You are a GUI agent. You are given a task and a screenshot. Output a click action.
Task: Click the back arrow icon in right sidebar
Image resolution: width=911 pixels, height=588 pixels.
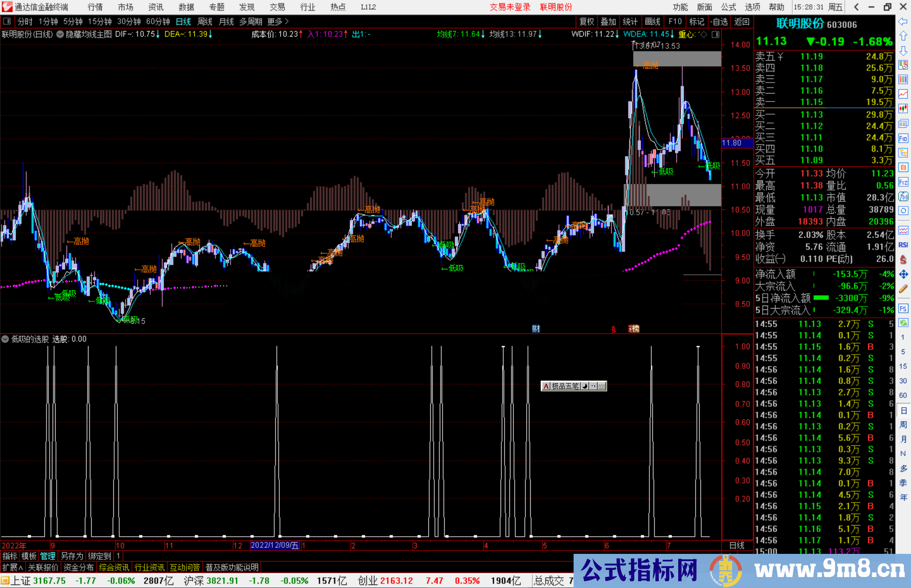[903, 21]
